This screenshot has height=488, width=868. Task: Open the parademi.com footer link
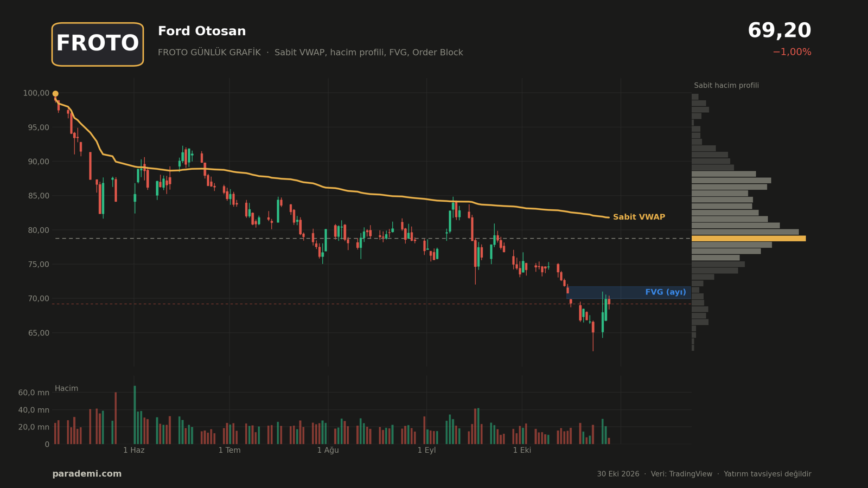(x=87, y=474)
